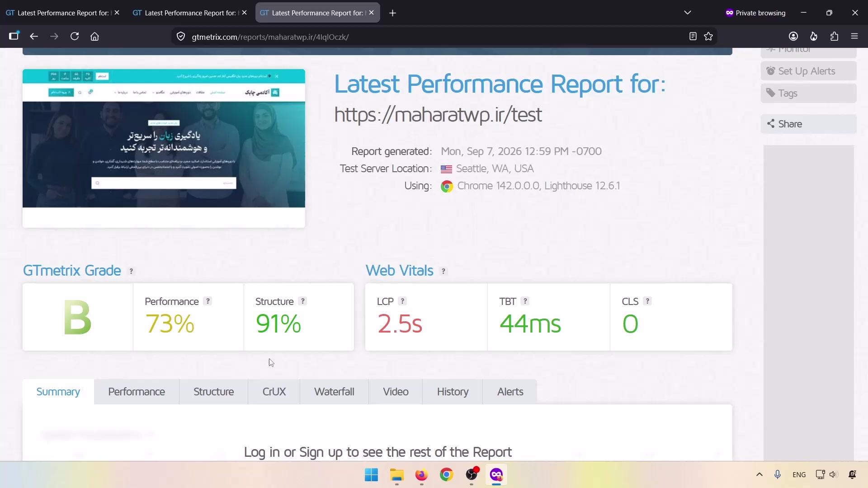This screenshot has height=488, width=868.
Task: Click the Seattle, WA, USA location text
Action: click(495, 169)
